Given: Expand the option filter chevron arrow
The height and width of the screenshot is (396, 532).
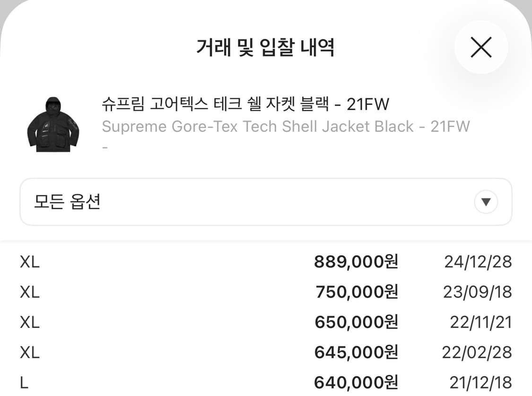Looking at the screenshot, I should [x=485, y=202].
